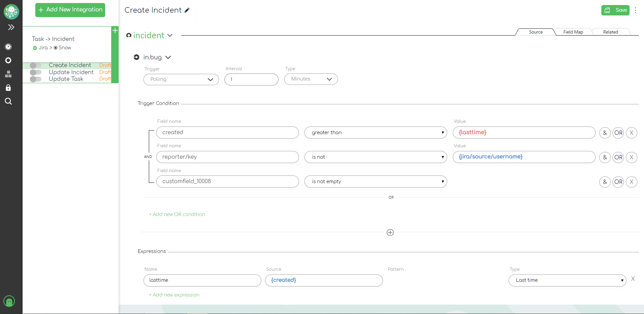Toggle the Create Incident switch on
Viewport: 644px width, 314px height.
(x=36, y=65)
